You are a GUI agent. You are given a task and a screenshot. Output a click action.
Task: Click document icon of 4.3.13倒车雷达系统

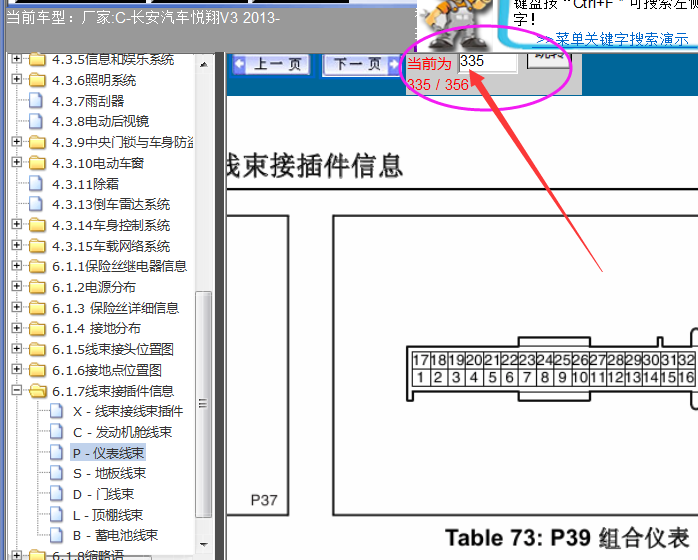pos(36,204)
